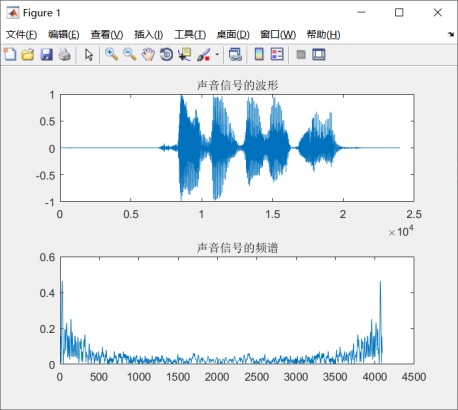Print the figure with the printer icon

[x=65, y=54]
